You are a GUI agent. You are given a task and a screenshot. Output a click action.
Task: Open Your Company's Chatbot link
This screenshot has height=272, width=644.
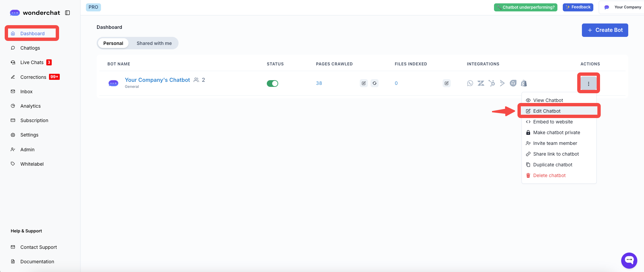tap(157, 80)
